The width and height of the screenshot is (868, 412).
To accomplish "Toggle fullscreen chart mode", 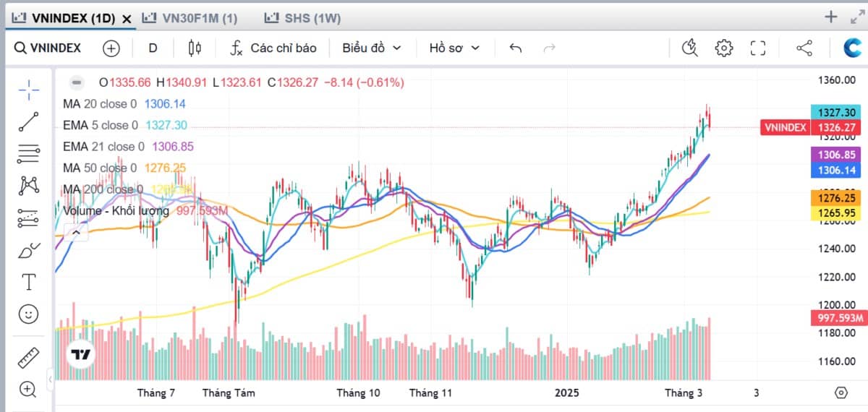I will (758, 48).
